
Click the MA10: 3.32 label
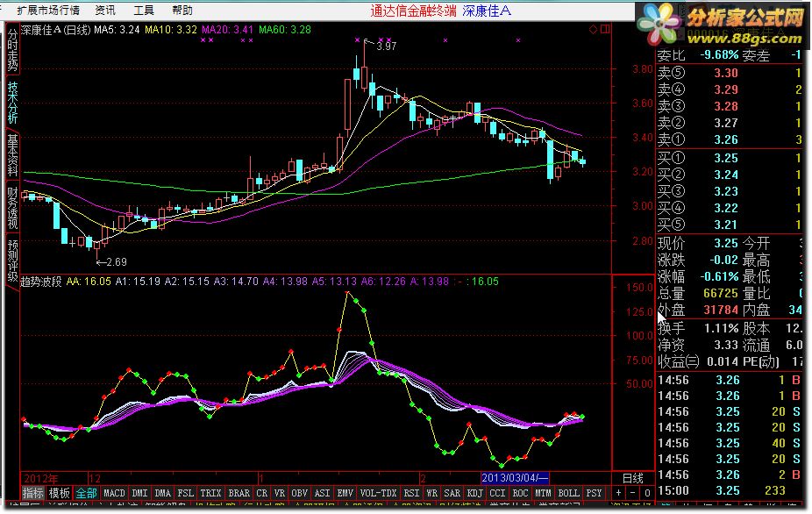click(171, 30)
